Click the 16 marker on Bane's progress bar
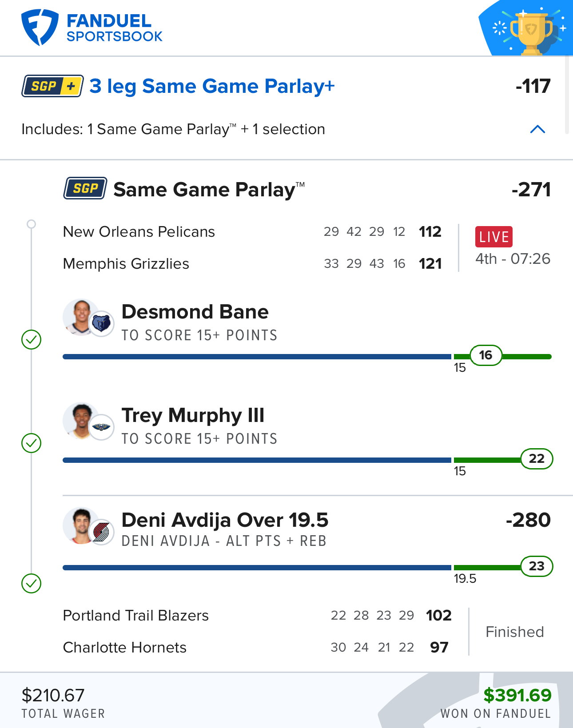The image size is (573, 728). pos(486,355)
